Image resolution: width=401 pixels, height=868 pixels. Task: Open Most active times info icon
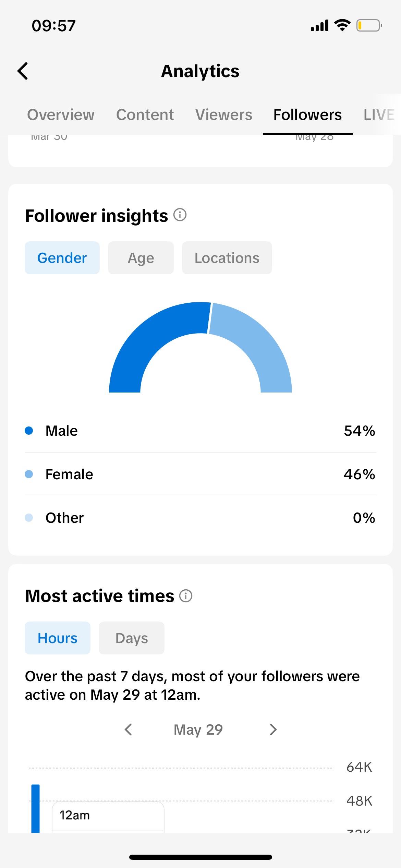[x=186, y=596]
